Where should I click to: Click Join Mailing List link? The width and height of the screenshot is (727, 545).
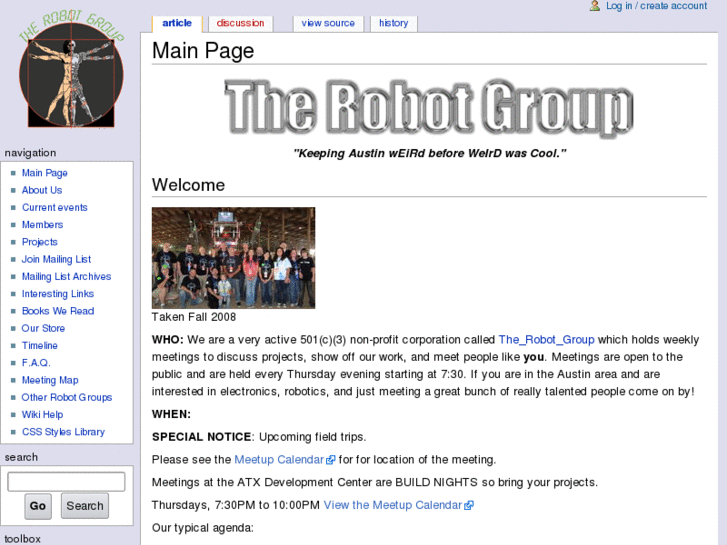(x=56, y=259)
